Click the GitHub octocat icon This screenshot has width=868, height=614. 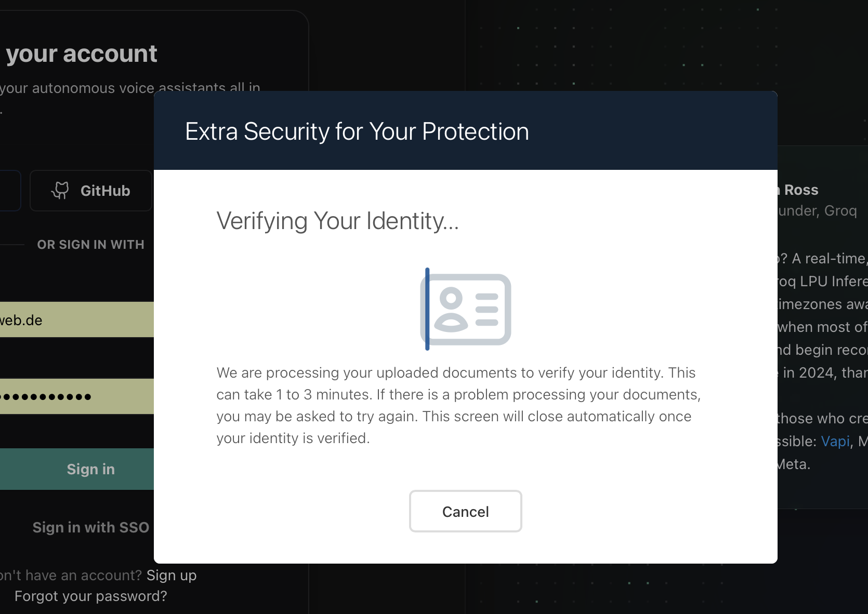pos(60,191)
